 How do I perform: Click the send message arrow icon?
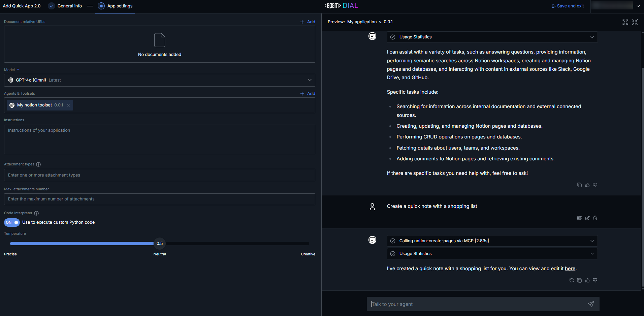591,304
